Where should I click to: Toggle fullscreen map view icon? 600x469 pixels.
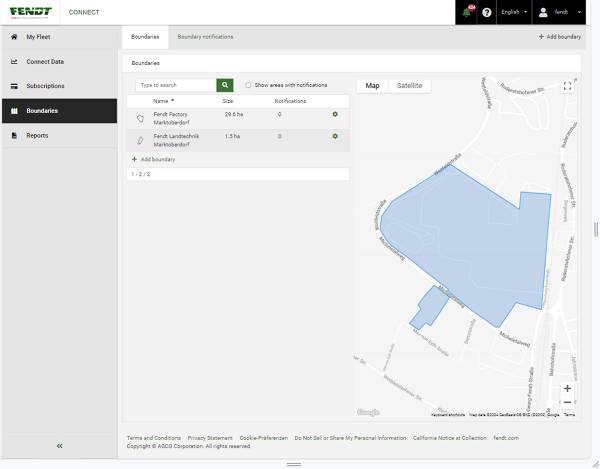pos(567,86)
